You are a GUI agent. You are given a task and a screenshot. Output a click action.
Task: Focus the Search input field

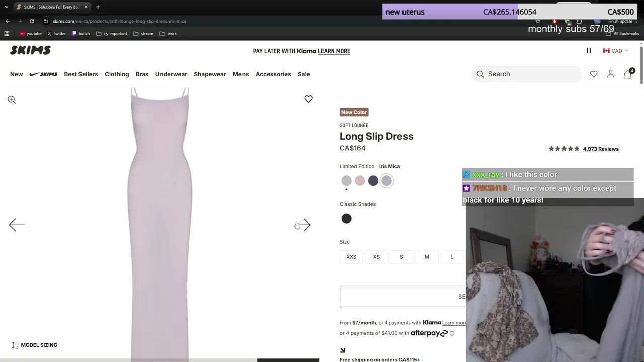[526, 74]
